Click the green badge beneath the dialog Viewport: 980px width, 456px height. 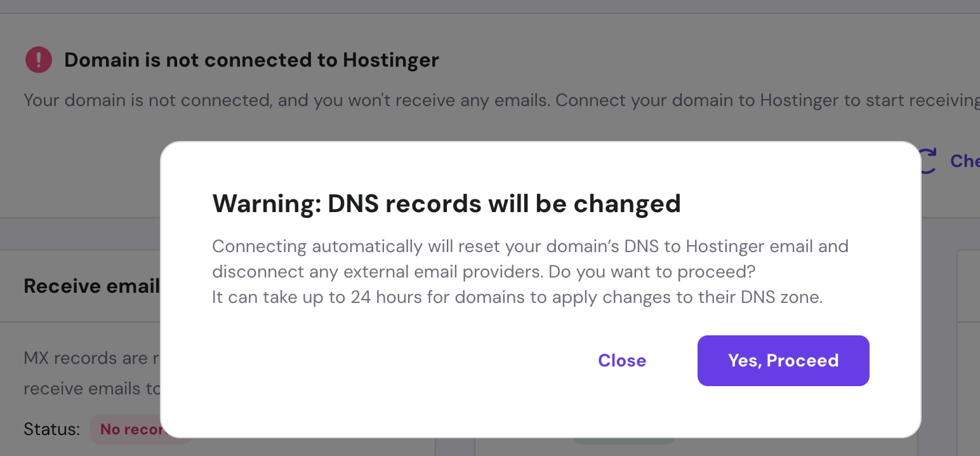(624, 440)
